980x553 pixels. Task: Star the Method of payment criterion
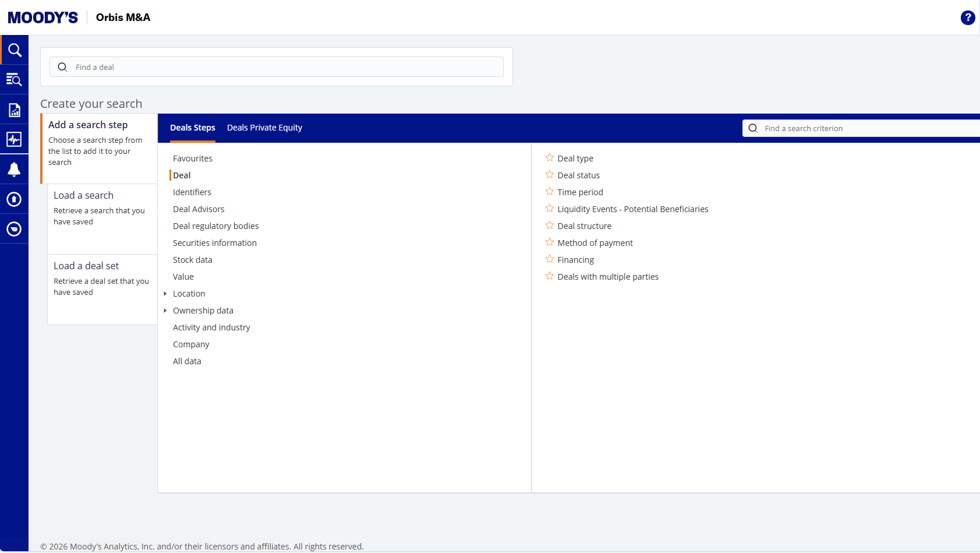click(550, 242)
